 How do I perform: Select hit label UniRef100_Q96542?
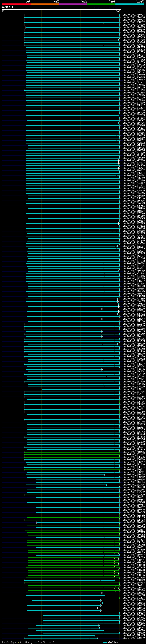134,120
